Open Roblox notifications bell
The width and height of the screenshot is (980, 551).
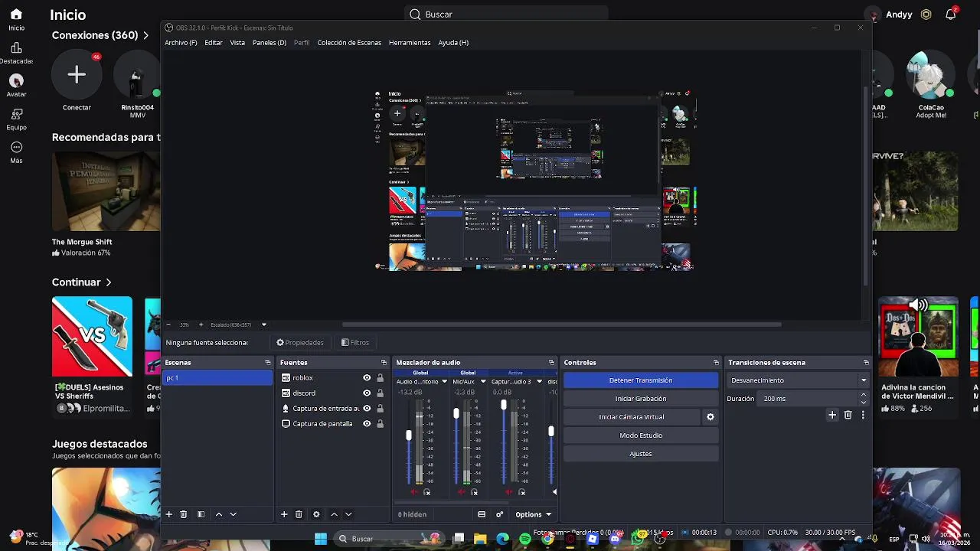(x=951, y=15)
